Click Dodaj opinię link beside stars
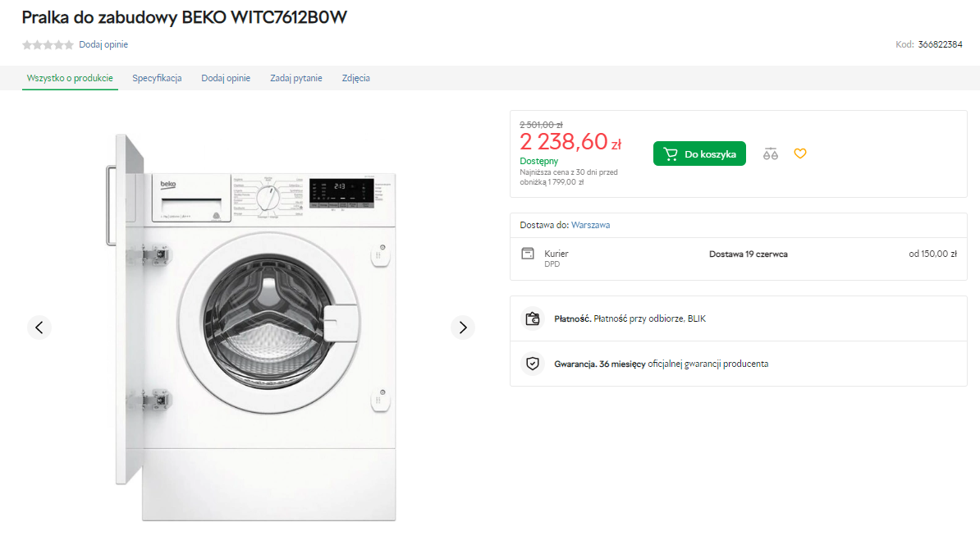Screen dimensions: 980x536 (103, 45)
